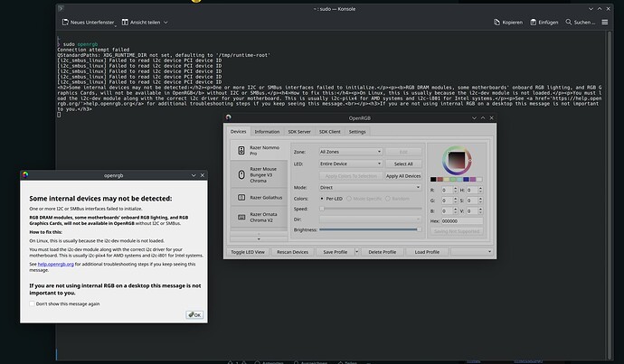Open the LED dropdown showing Entire Device
Image resolution: width=624 pixels, height=364 pixels.
coord(351,163)
